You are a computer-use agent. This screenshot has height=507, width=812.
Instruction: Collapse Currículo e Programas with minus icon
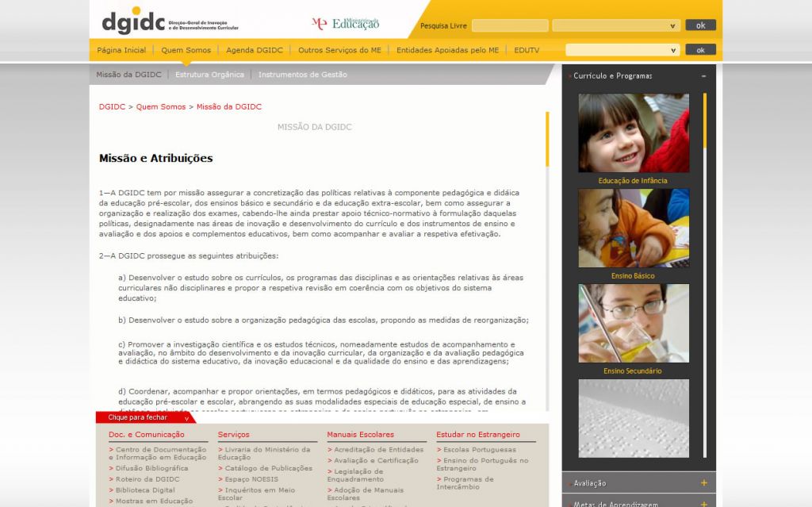click(703, 76)
